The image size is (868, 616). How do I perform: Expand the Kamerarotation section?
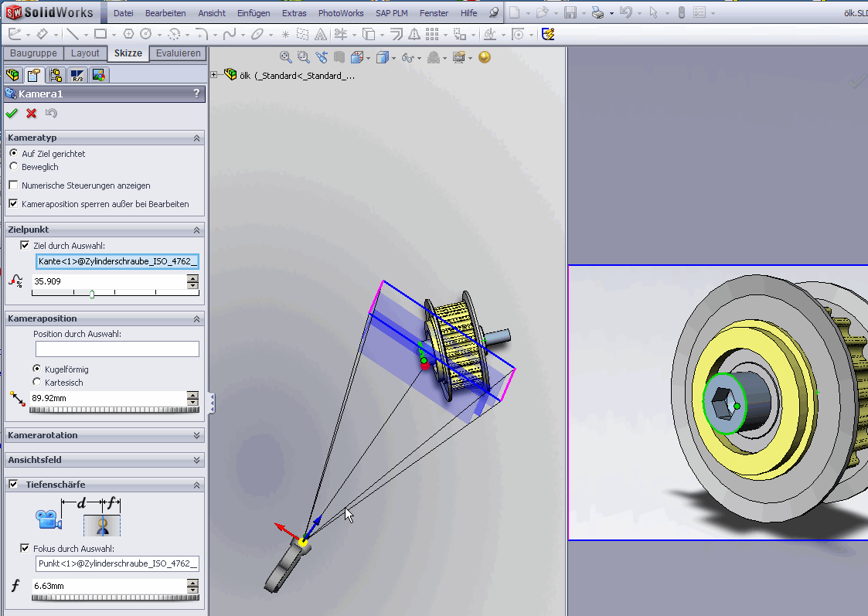pyautogui.click(x=196, y=436)
